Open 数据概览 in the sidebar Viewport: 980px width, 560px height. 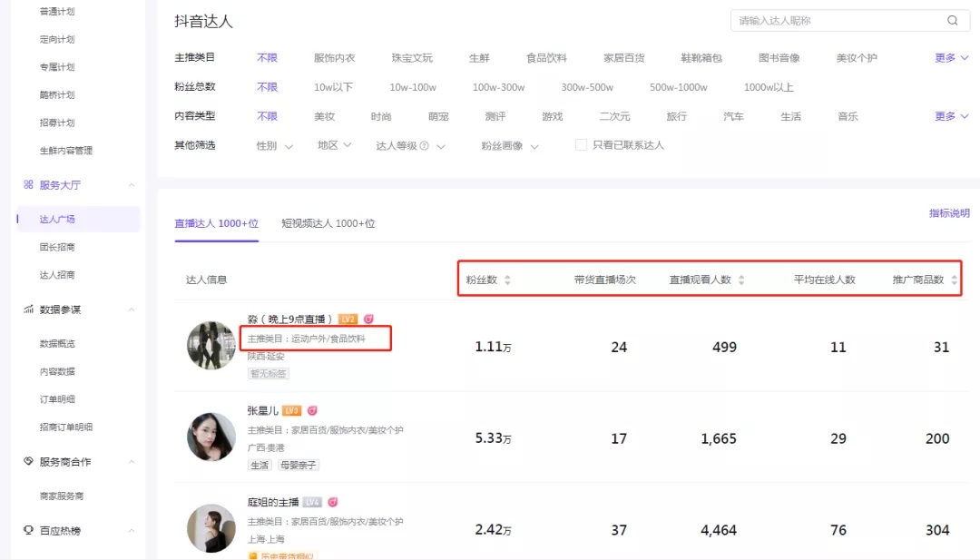[57, 343]
